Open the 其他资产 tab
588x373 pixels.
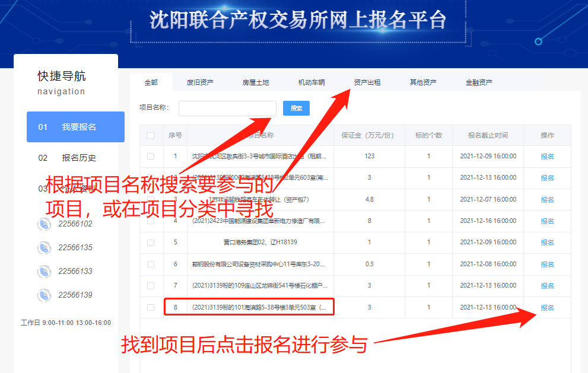point(423,82)
